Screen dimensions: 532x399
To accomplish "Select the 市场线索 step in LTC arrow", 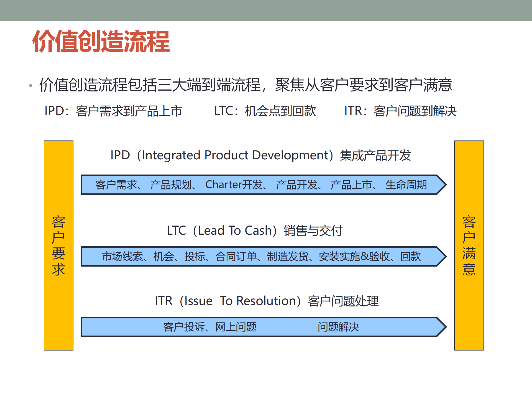I will pos(123,257).
